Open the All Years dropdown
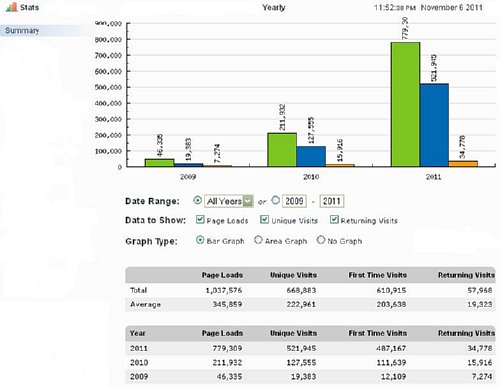This screenshot has width=500, height=388. [229, 201]
